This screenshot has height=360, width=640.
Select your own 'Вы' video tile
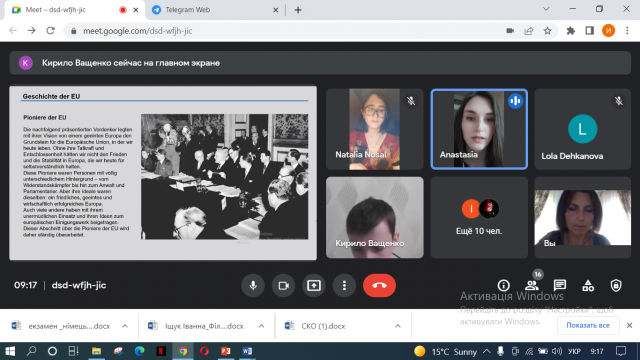tap(582, 217)
